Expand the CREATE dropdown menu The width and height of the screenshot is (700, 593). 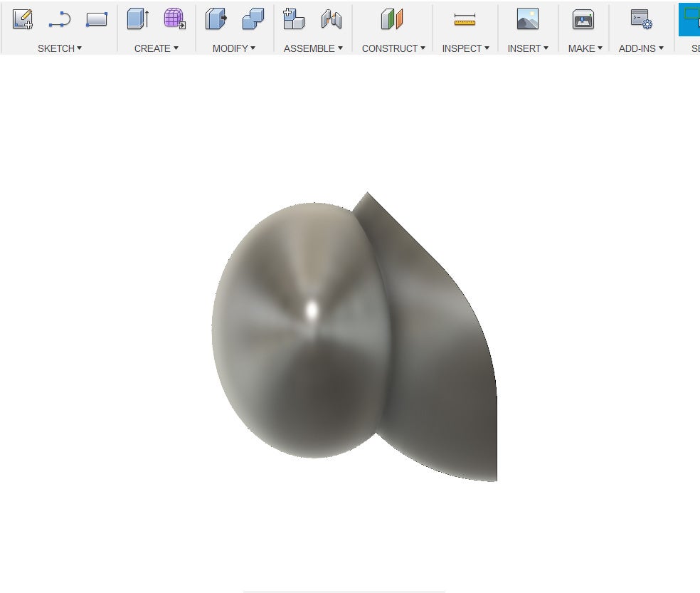click(x=156, y=48)
